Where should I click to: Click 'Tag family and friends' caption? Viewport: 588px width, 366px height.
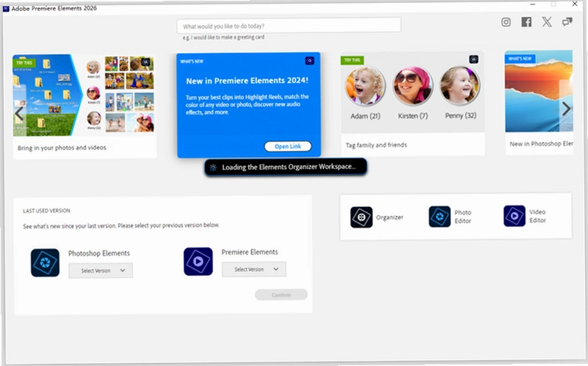(376, 145)
